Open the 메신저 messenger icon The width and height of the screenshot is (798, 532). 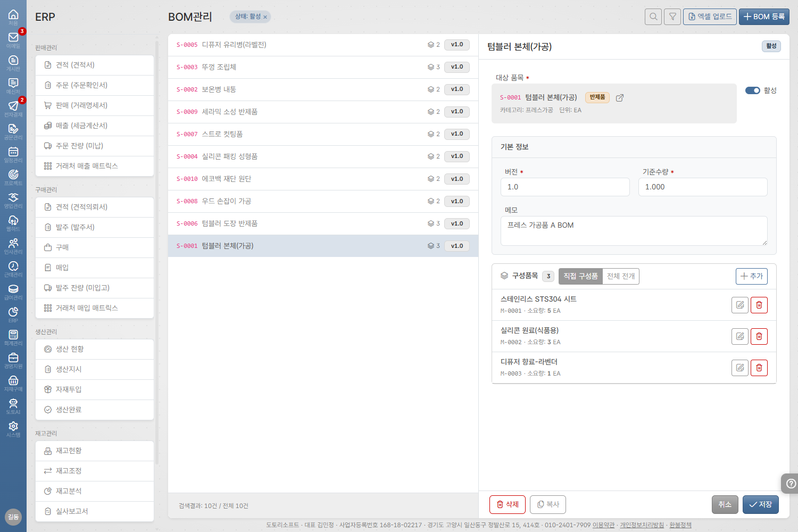coord(13,86)
